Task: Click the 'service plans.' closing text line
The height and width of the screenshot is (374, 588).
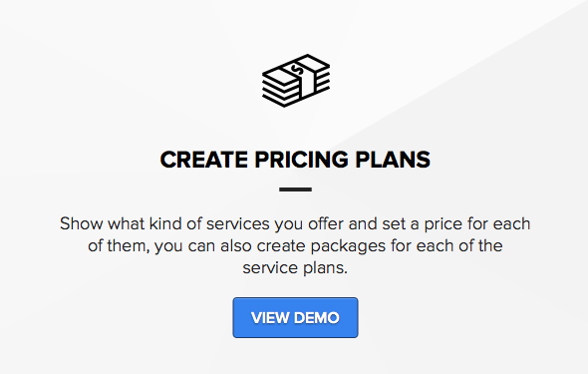Action: [295, 268]
